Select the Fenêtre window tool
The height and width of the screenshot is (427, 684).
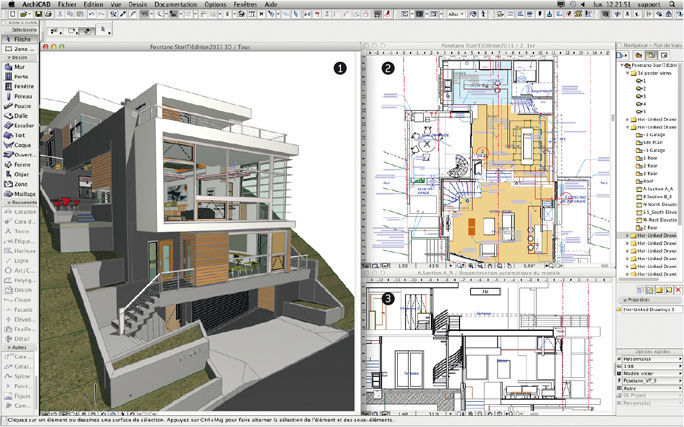(x=19, y=86)
